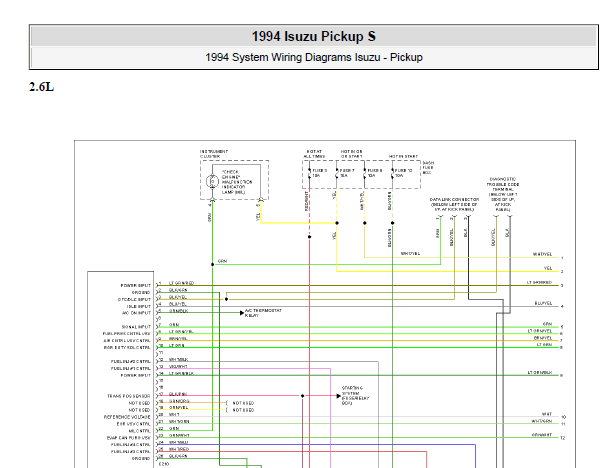Click GROUND label at pin 26
This screenshot has height=468, width=604.
(141, 458)
